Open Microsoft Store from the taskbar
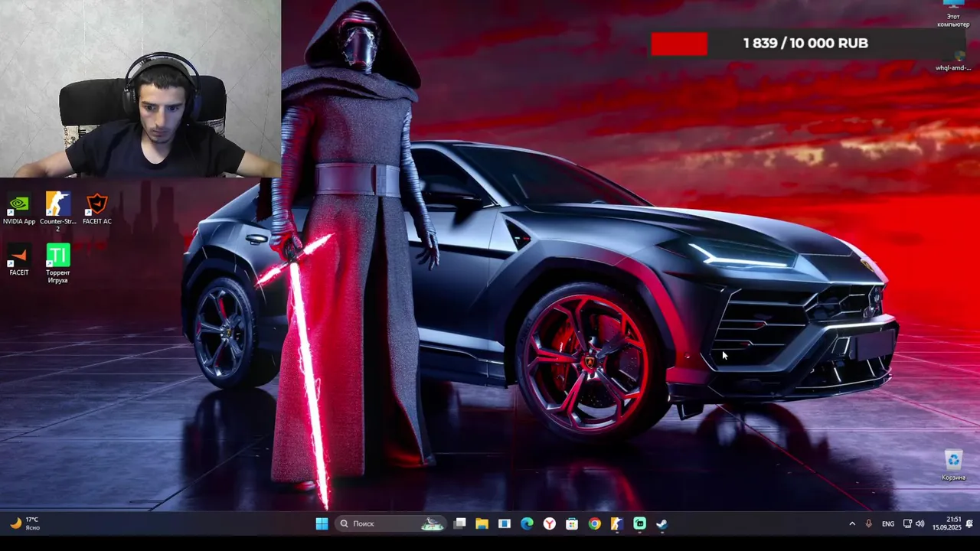980x551 pixels. (x=572, y=523)
